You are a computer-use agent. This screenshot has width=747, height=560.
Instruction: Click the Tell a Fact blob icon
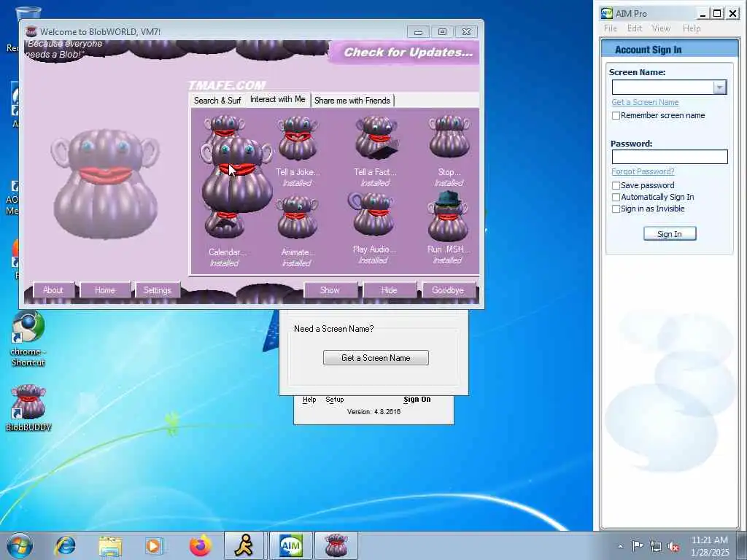coord(377,138)
